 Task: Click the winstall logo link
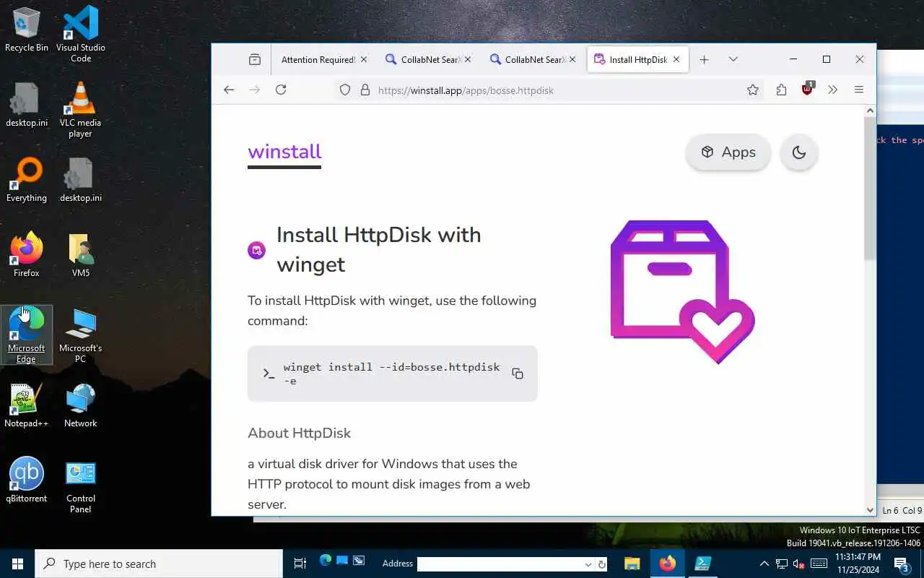(x=284, y=152)
